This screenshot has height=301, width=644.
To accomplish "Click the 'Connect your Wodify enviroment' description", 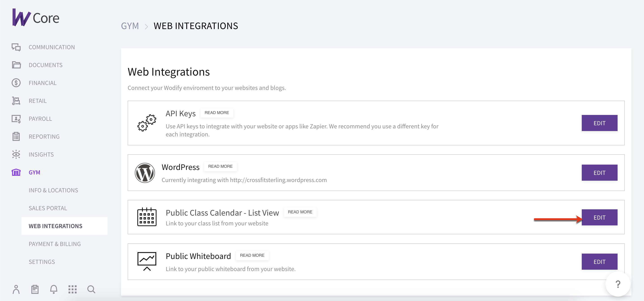I will tap(207, 88).
